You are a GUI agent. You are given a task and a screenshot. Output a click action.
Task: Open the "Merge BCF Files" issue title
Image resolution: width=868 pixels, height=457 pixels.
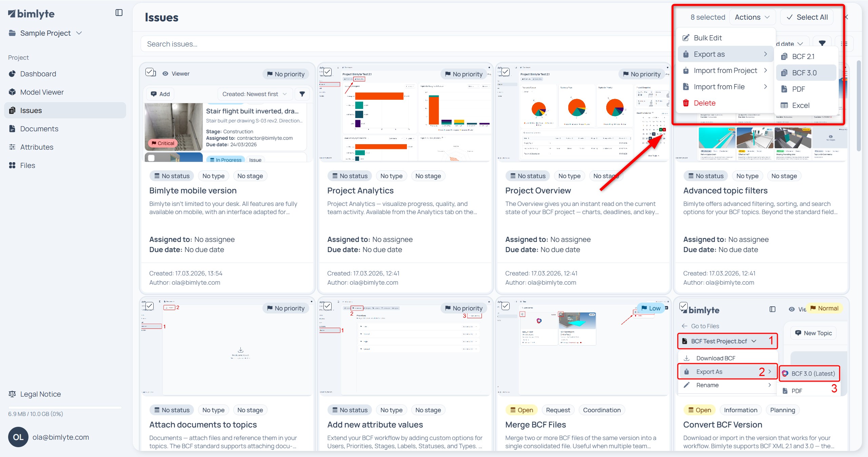click(x=536, y=425)
